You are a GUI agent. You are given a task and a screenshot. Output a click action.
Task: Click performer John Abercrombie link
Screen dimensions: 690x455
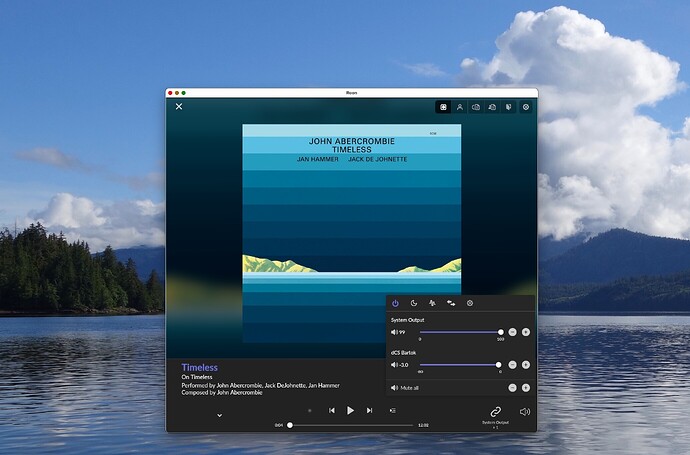[239, 385]
